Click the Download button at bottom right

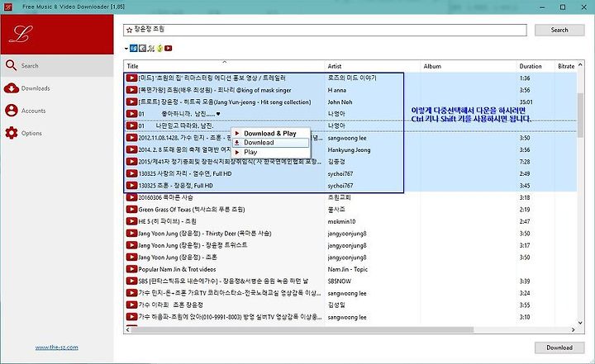[559, 347]
